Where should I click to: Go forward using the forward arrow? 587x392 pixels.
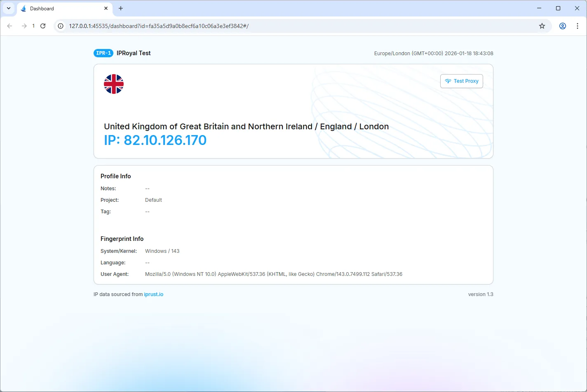tap(24, 26)
